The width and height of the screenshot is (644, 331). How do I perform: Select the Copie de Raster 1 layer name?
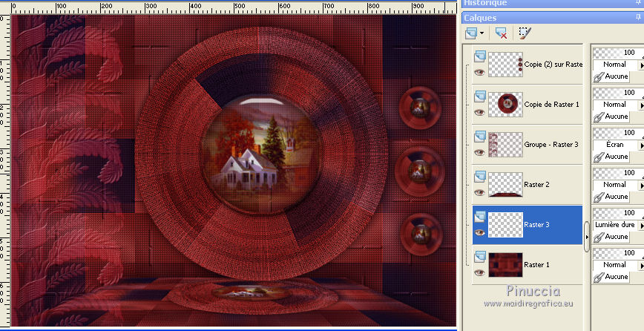(551, 105)
